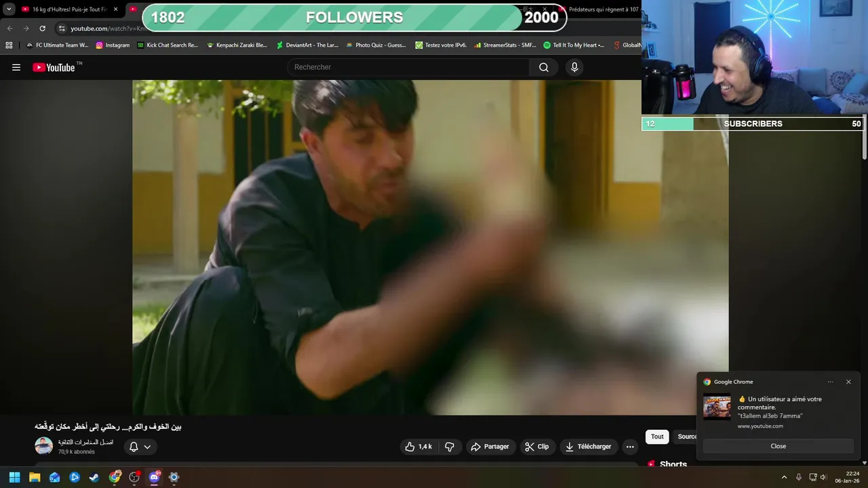Image resolution: width=868 pixels, height=488 pixels.
Task: Go back in Chrome navigation
Action: (x=9, y=28)
